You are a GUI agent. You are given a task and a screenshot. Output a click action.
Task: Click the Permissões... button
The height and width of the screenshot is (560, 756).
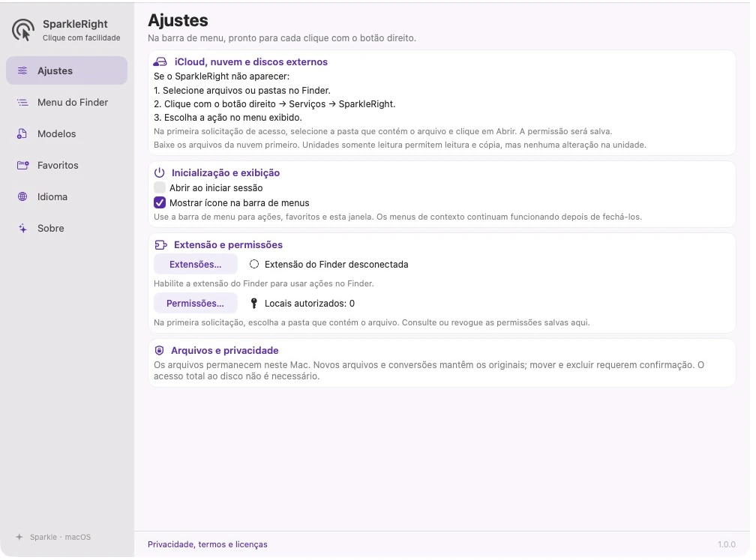point(195,303)
